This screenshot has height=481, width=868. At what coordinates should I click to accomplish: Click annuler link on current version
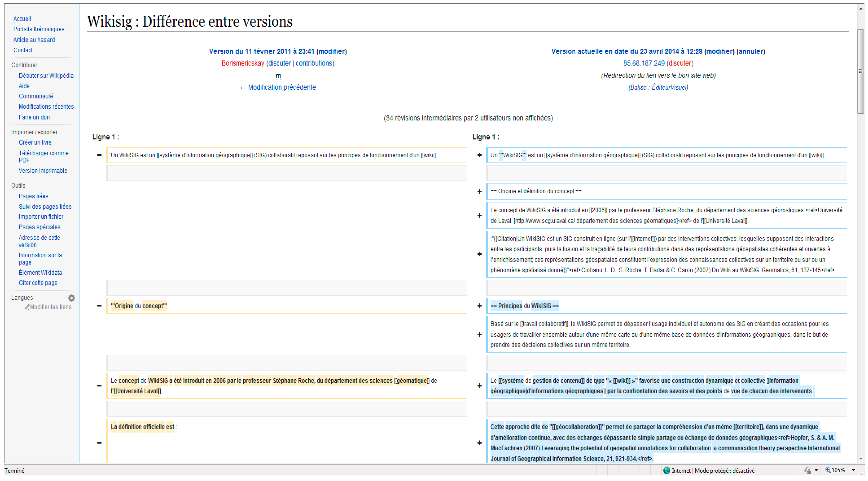click(x=751, y=51)
